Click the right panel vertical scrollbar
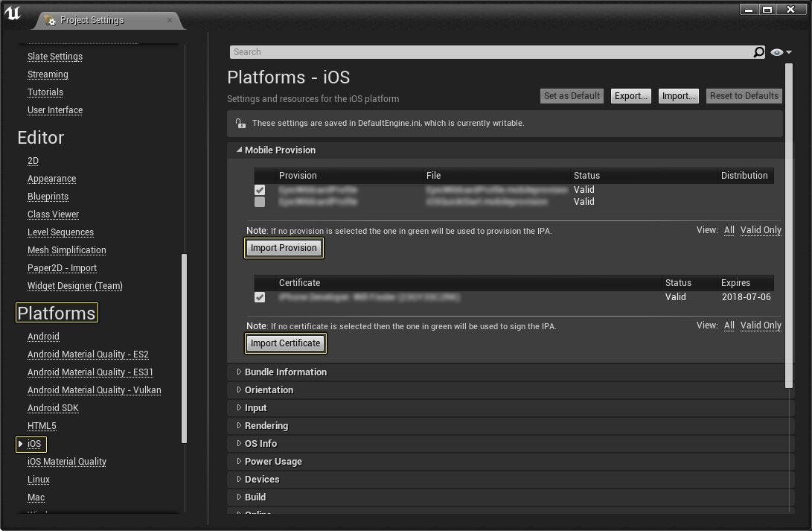Viewport: 812px width, 531px height. click(x=789, y=226)
